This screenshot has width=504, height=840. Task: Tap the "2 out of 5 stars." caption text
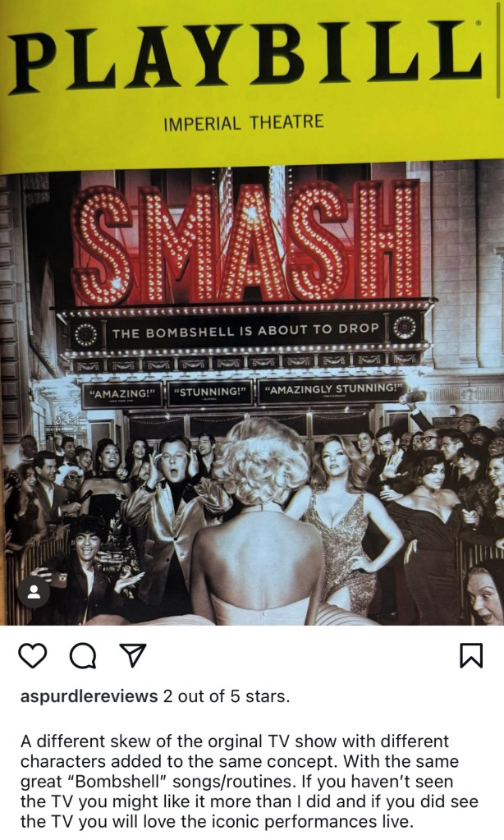[226, 696]
